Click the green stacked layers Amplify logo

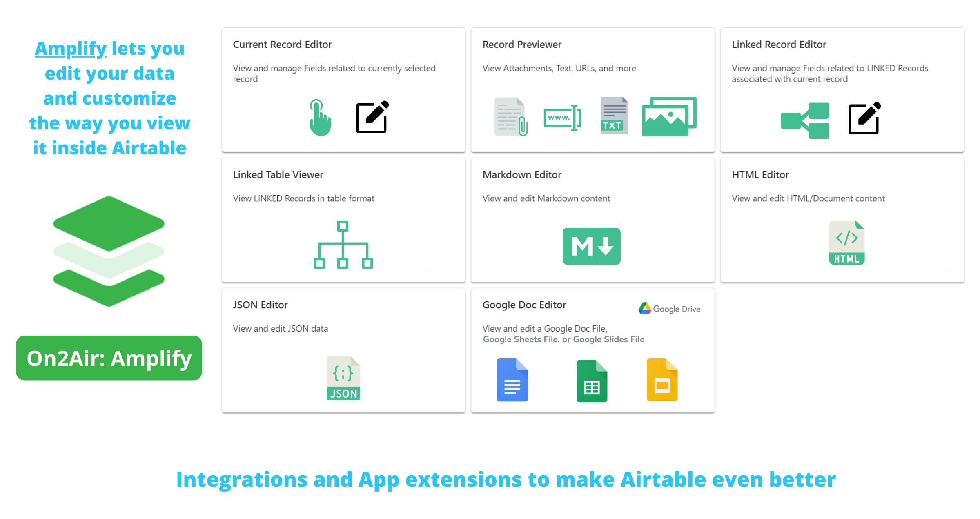[109, 251]
